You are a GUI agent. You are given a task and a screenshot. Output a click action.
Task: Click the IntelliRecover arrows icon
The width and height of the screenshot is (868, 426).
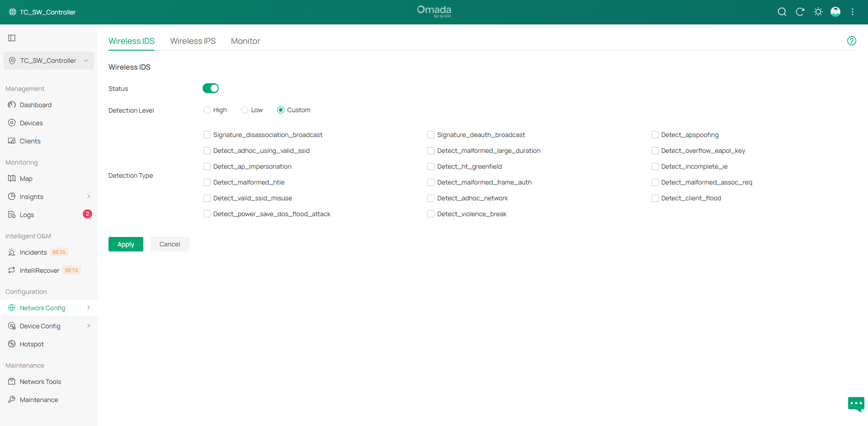point(12,270)
